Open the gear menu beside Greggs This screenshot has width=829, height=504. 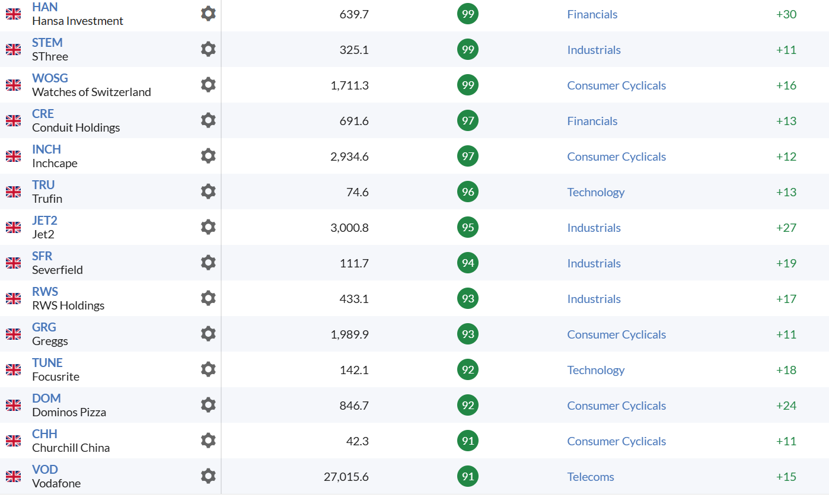(208, 333)
